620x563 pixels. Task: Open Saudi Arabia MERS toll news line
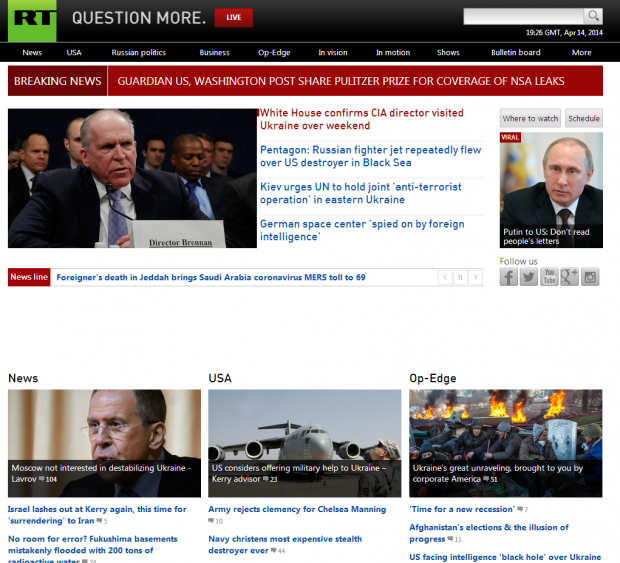[211, 277]
